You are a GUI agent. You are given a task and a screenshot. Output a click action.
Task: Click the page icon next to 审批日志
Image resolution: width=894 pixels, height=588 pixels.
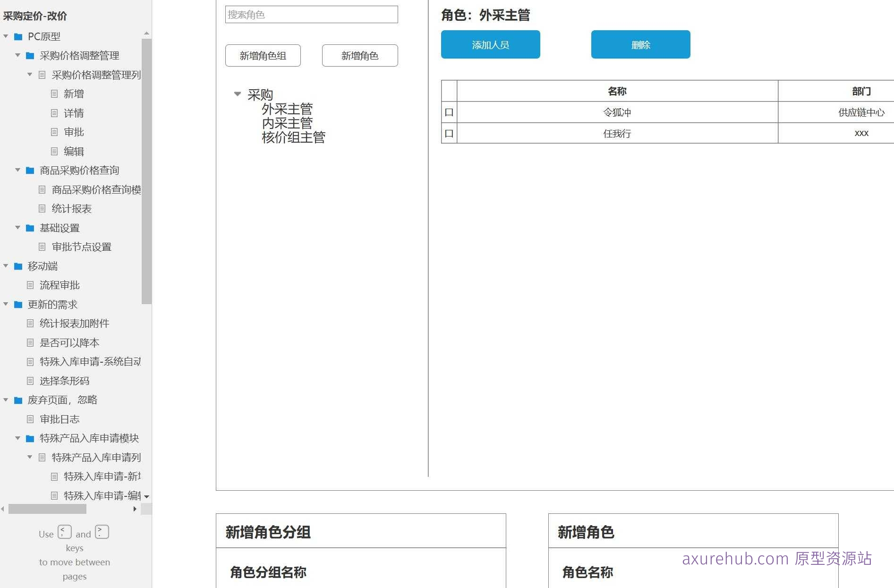click(x=30, y=419)
